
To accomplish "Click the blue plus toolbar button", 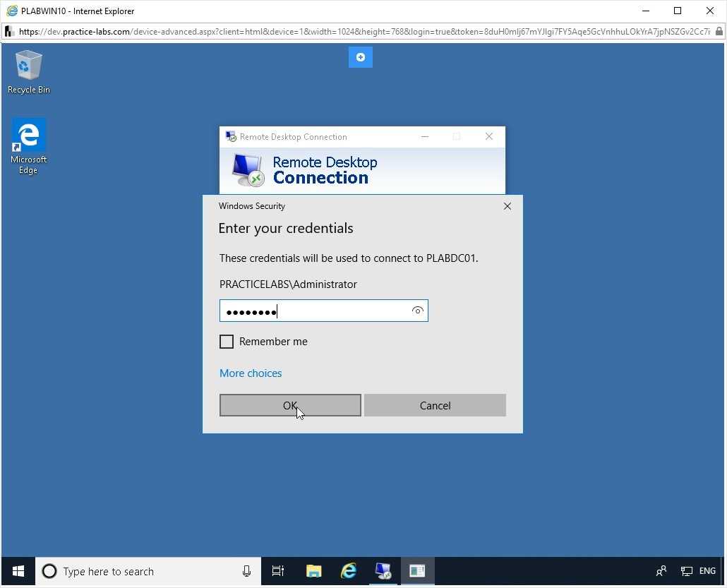I will click(360, 57).
